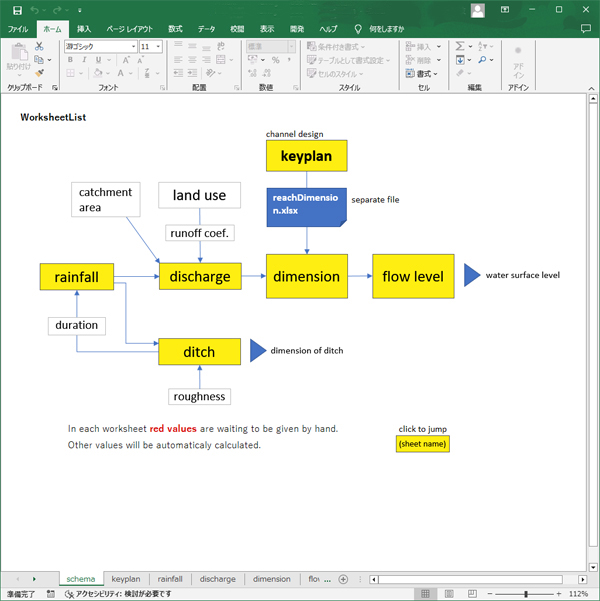Screen dimensions: 600x601
Task: Click the yellow flow level box
Action: pyautogui.click(x=413, y=276)
